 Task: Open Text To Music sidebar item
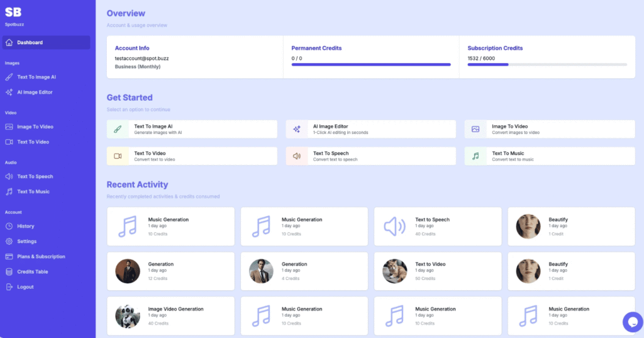tap(46, 191)
